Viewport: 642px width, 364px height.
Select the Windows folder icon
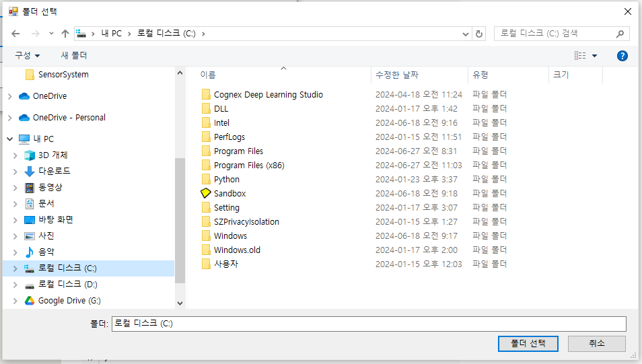point(206,236)
